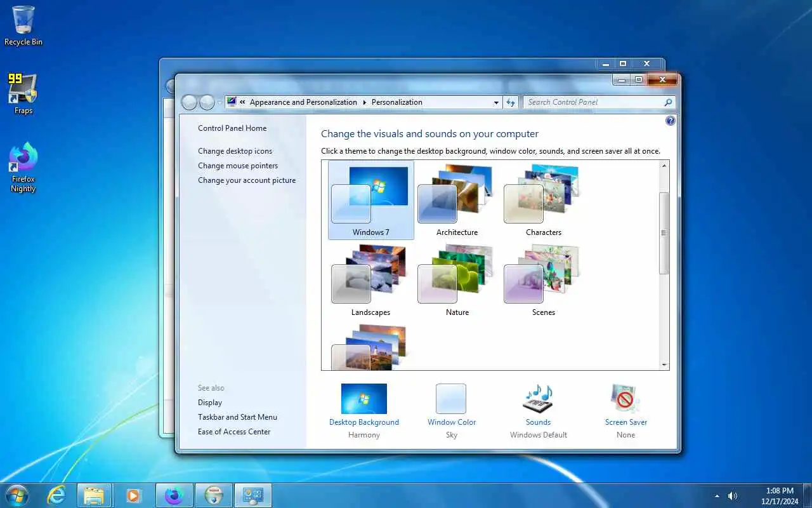Open Change desktop icons

tap(235, 151)
